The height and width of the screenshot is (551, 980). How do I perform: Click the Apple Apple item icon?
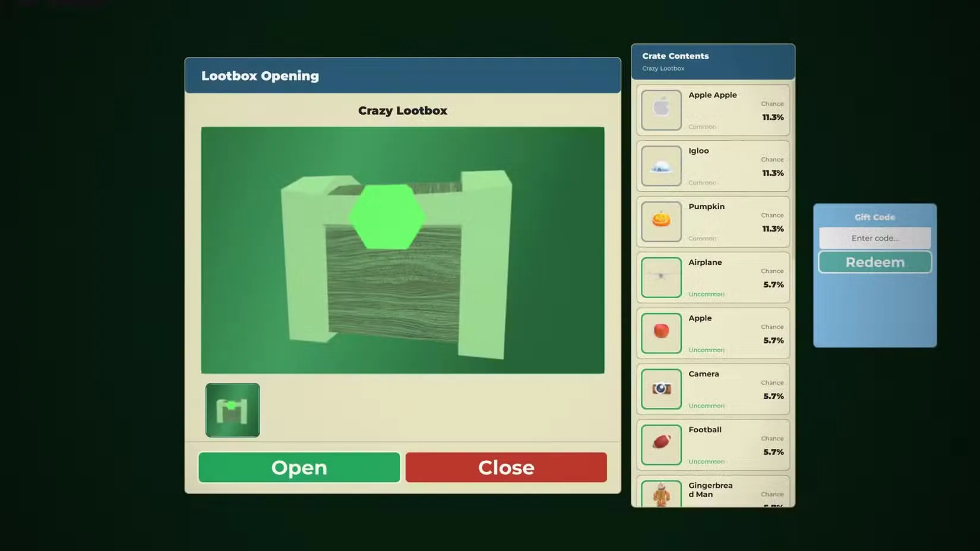point(661,110)
